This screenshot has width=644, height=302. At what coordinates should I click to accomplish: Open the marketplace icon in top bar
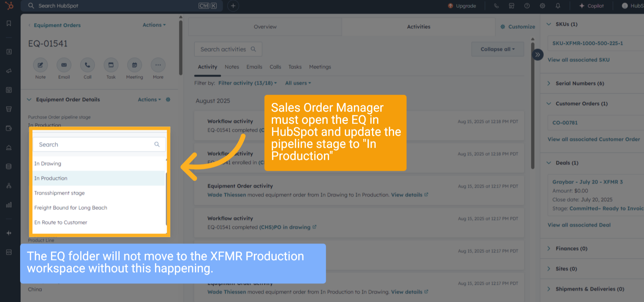[x=512, y=6]
